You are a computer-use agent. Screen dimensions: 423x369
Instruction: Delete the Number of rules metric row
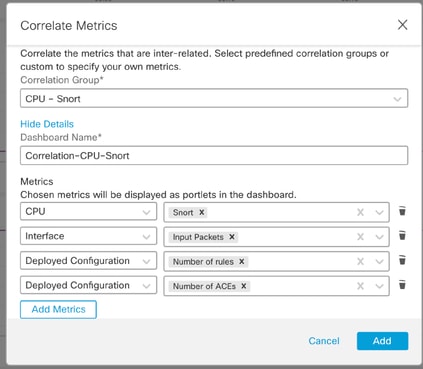(x=402, y=260)
